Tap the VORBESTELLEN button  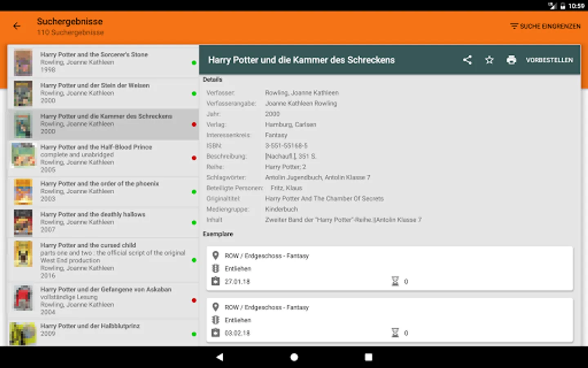(549, 60)
